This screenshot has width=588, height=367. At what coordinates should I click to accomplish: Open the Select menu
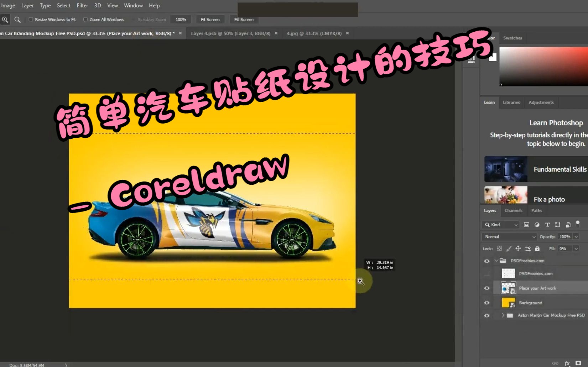[x=64, y=5]
